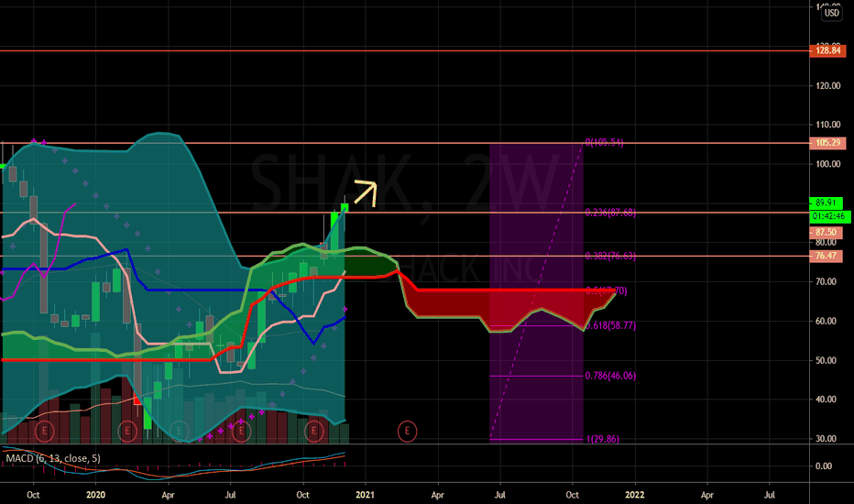Click the Fibonacci 0.5 level label near 67.70

pos(607,291)
